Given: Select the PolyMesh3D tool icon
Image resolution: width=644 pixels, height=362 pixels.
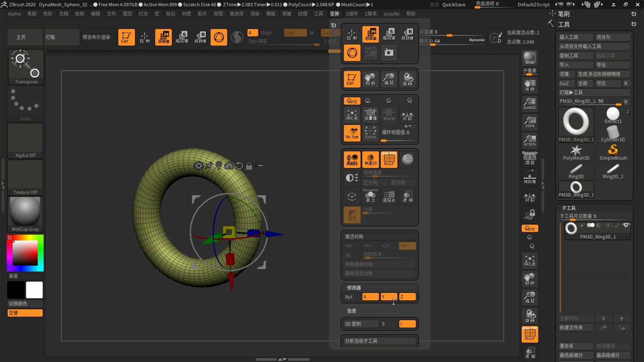Looking at the screenshot, I should tap(576, 152).
